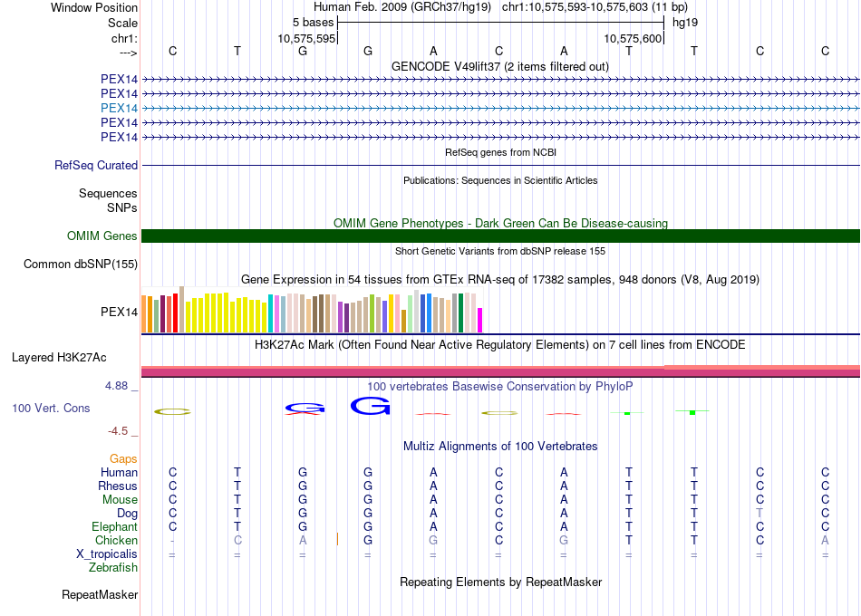The width and height of the screenshot is (861, 616).
Task: Open H3K27Ac Mark track title
Action: [x=499, y=345]
